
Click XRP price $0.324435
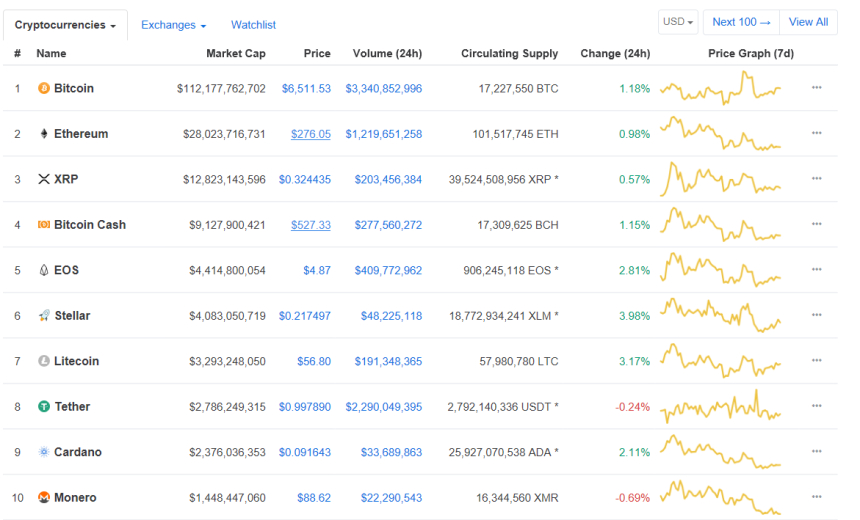point(305,179)
